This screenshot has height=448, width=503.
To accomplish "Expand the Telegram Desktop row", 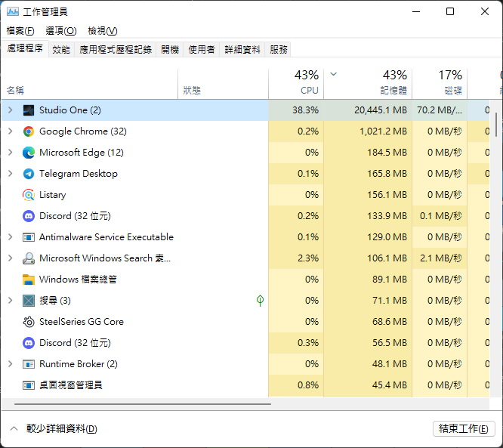I will [x=11, y=174].
